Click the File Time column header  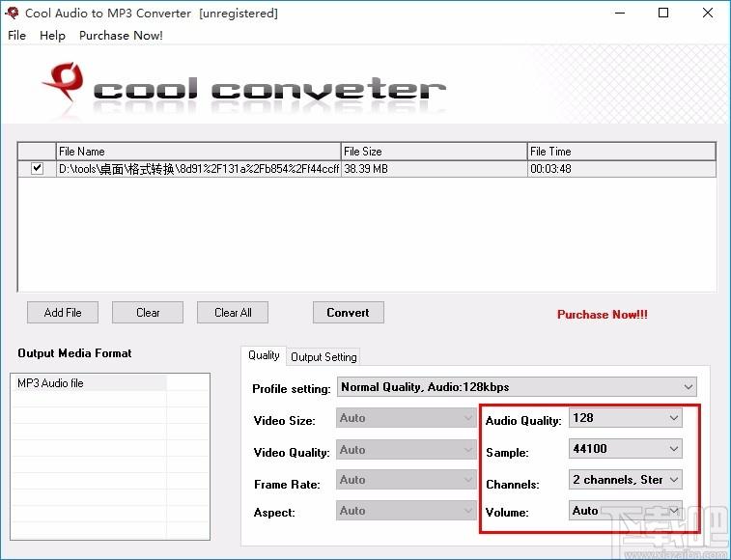(622, 152)
